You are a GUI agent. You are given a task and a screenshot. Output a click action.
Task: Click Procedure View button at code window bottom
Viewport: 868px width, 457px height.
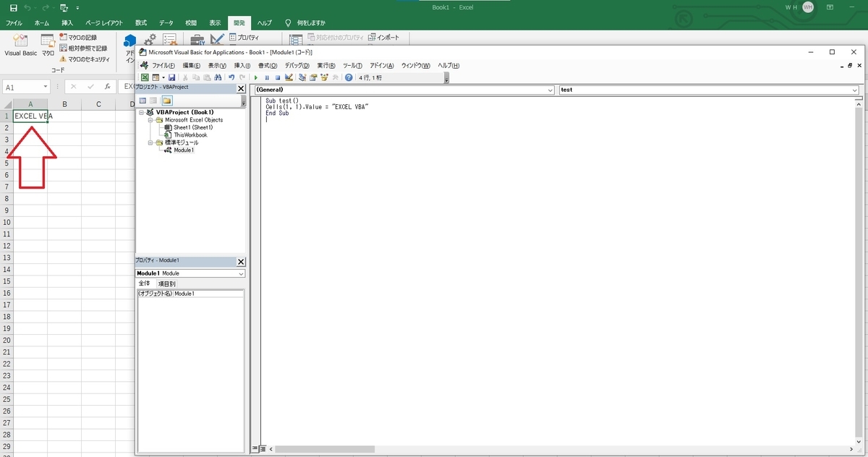(x=254, y=449)
